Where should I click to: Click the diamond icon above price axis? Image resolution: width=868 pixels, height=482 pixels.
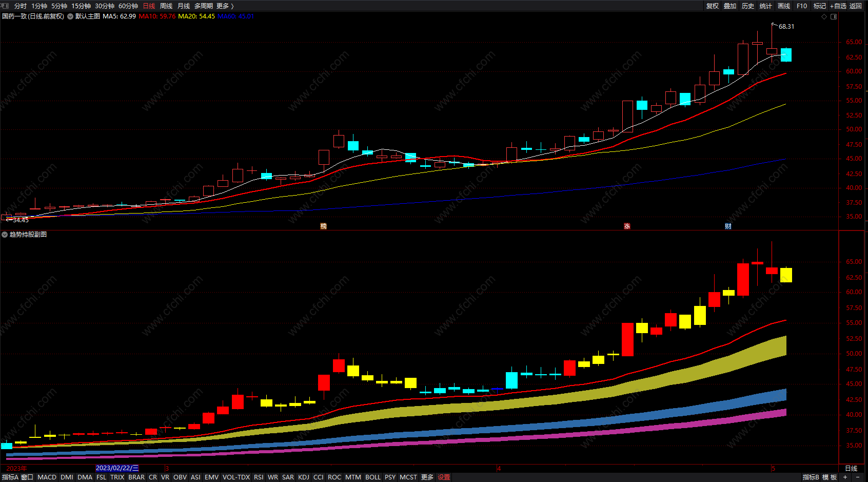click(x=824, y=17)
